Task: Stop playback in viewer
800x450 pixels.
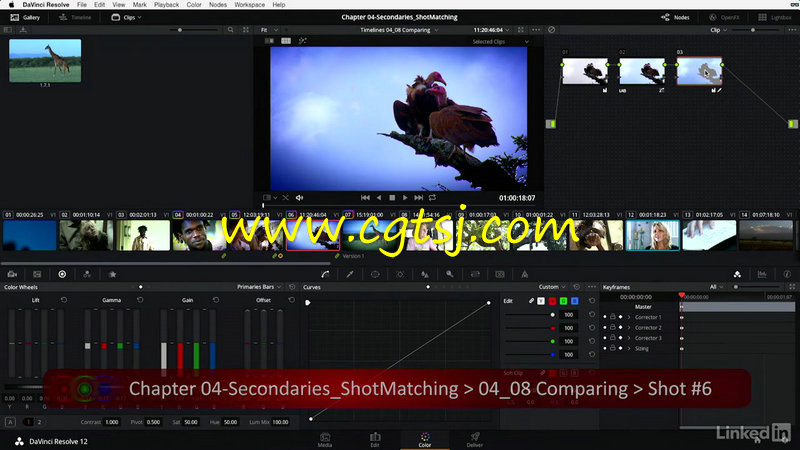Action: (392, 197)
